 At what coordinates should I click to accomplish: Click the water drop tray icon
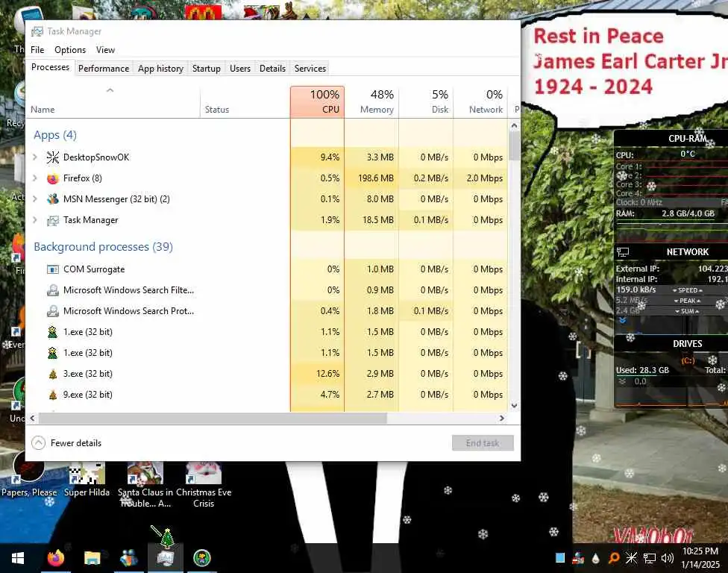(x=596, y=558)
